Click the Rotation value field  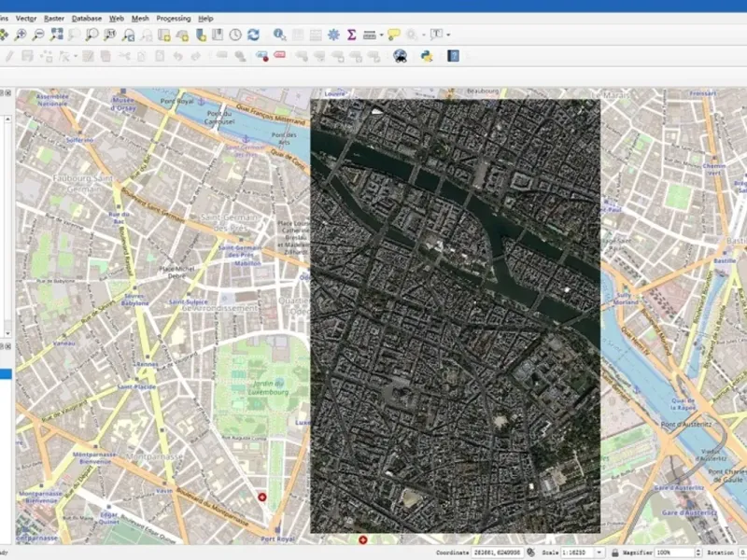(742, 553)
